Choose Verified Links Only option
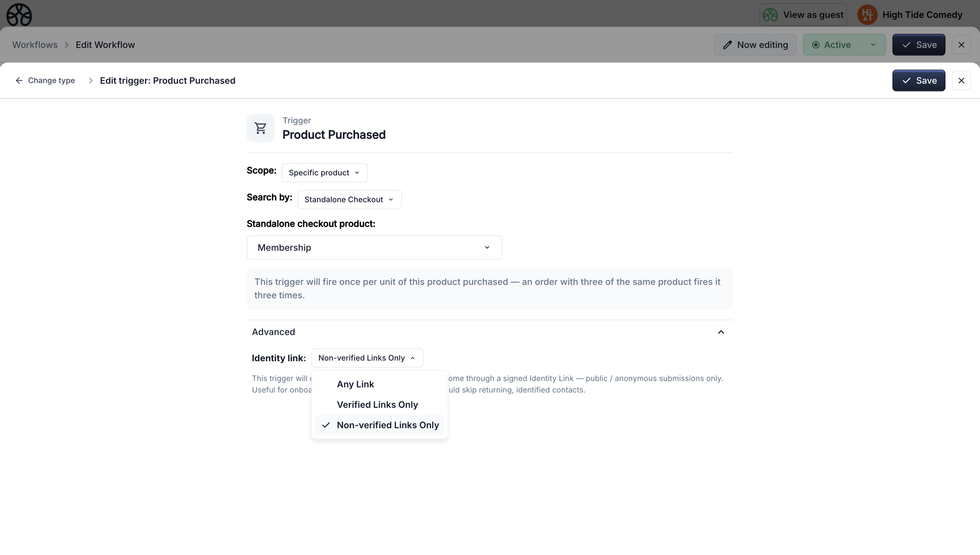Screen dimensions: 980x555 [377, 404]
